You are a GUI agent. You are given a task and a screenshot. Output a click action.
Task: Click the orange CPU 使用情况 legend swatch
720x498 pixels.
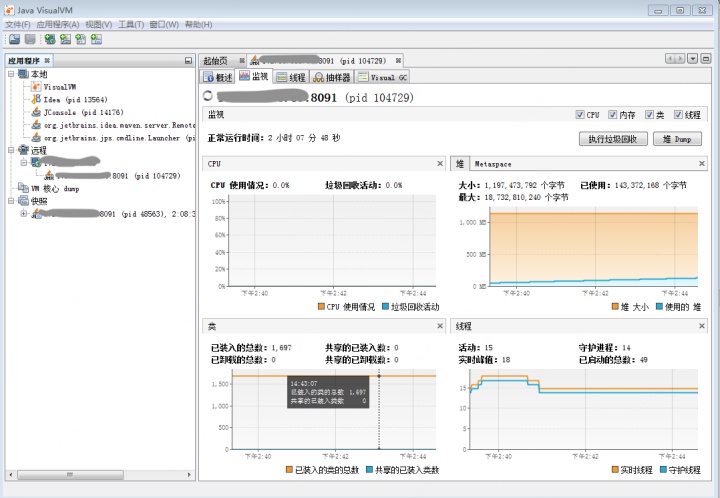click(321, 307)
